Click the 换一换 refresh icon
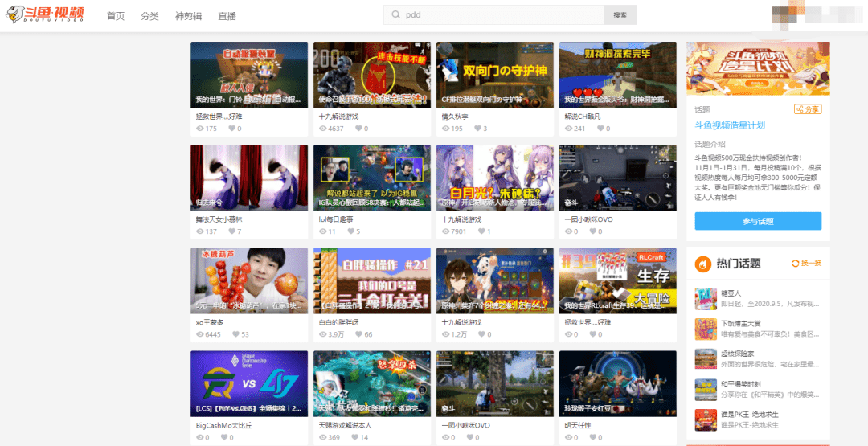868x446 pixels. pos(796,264)
